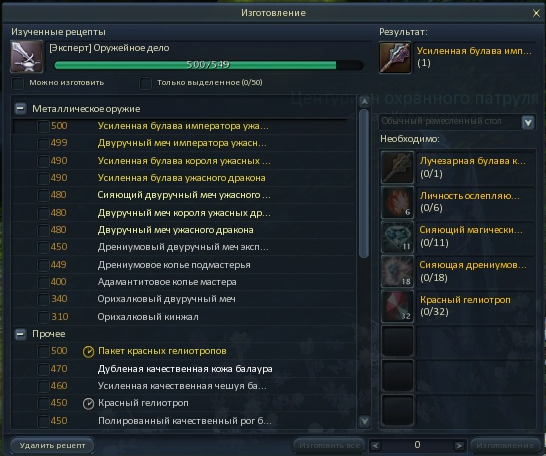The image size is (546, 456).
Task: Select the Лучезарная булава ingredient icon
Action: coord(397,167)
